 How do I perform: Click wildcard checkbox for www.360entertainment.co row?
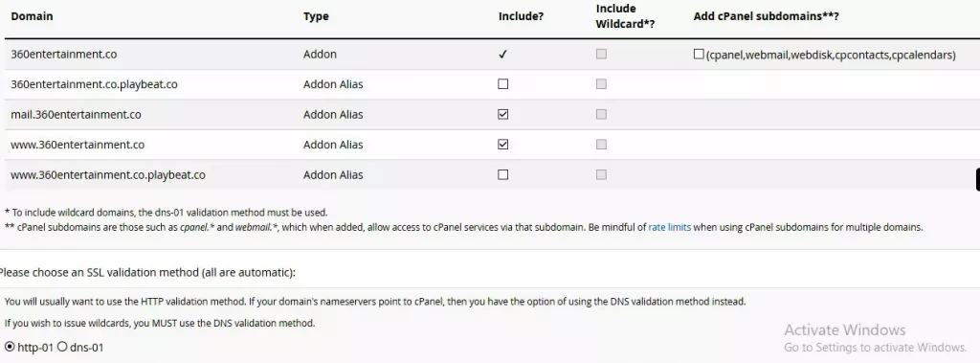pyautogui.click(x=601, y=145)
